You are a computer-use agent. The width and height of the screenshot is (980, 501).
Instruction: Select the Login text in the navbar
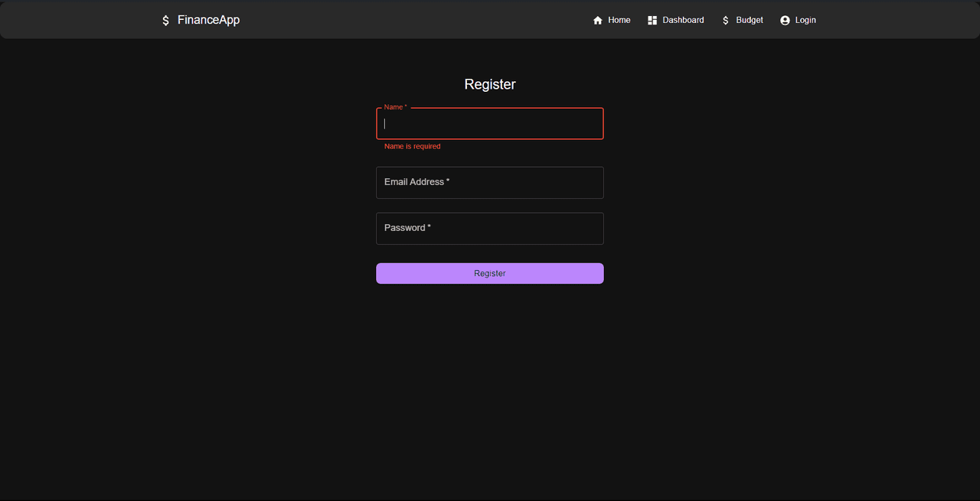805,20
